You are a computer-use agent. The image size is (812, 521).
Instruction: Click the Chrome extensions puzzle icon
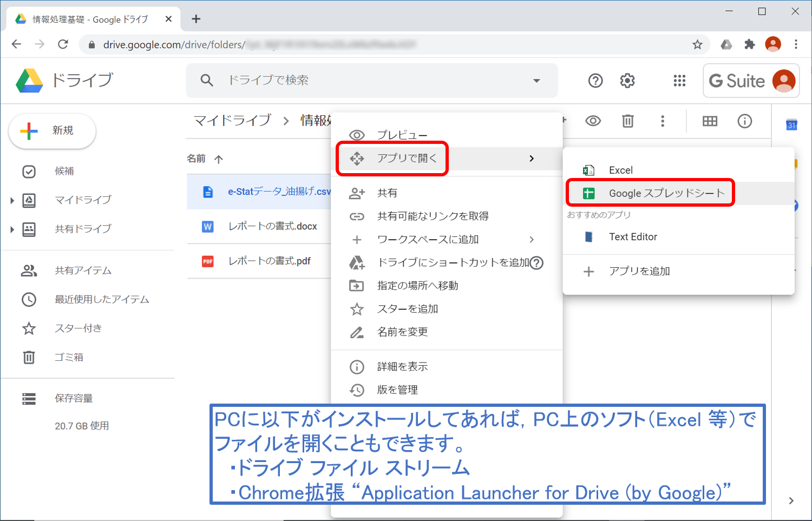click(x=750, y=44)
